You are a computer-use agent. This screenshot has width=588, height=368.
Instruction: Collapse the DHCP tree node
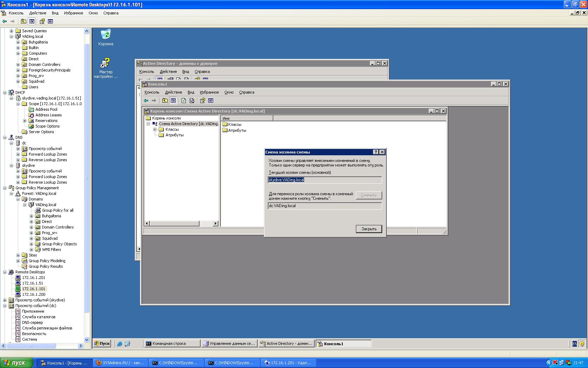click(x=5, y=93)
